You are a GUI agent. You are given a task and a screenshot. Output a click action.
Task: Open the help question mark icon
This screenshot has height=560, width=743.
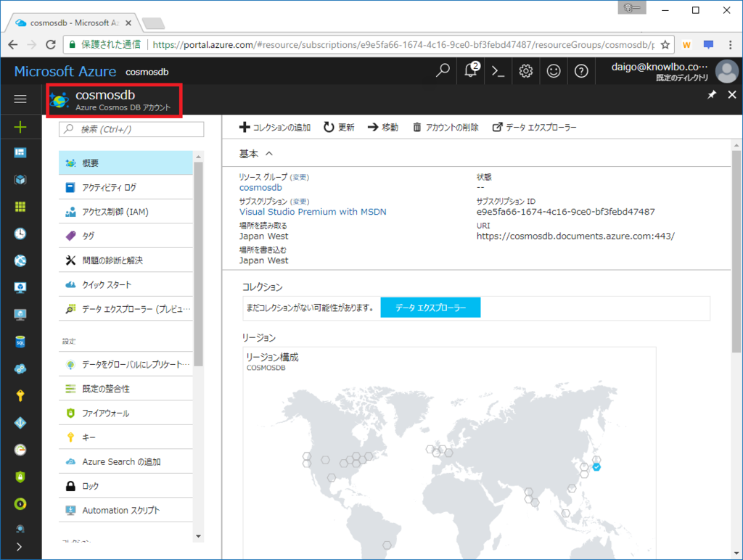[581, 71]
